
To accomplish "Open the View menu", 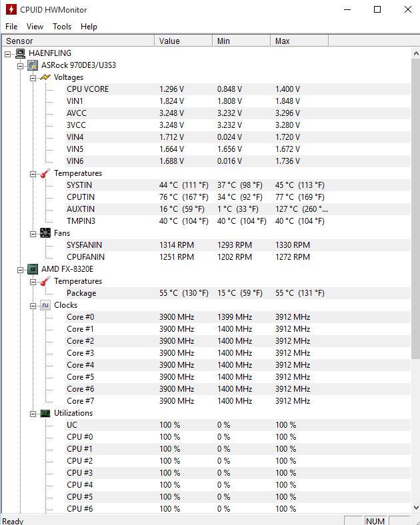I will 35,27.
